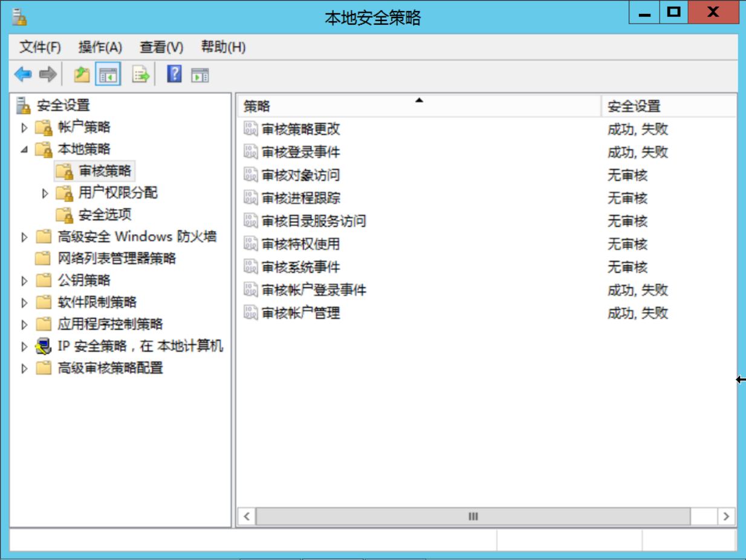Expand the 高级安全 Windows 防火墙 node arrow

point(24,237)
